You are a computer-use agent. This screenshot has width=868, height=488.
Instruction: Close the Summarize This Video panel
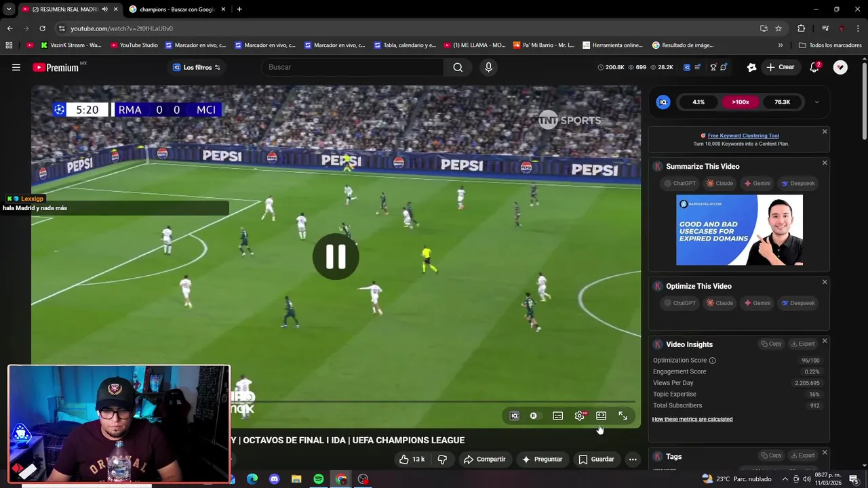825,163
